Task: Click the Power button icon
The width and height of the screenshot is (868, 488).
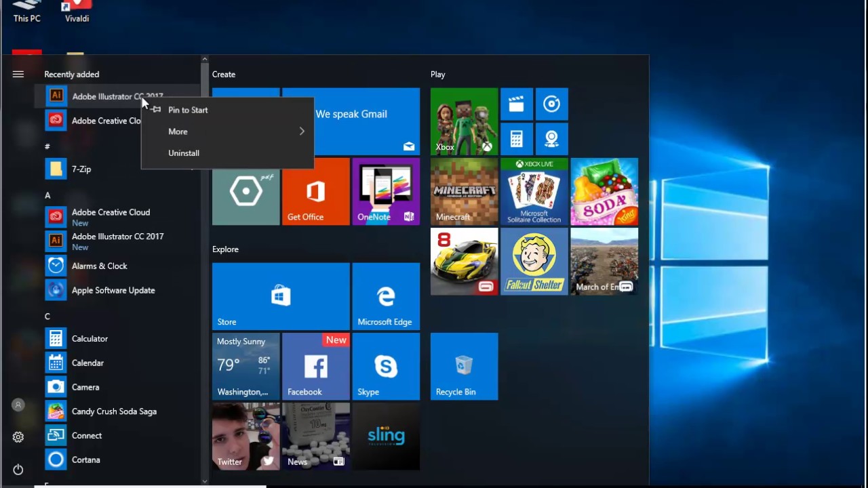Action: [18, 469]
